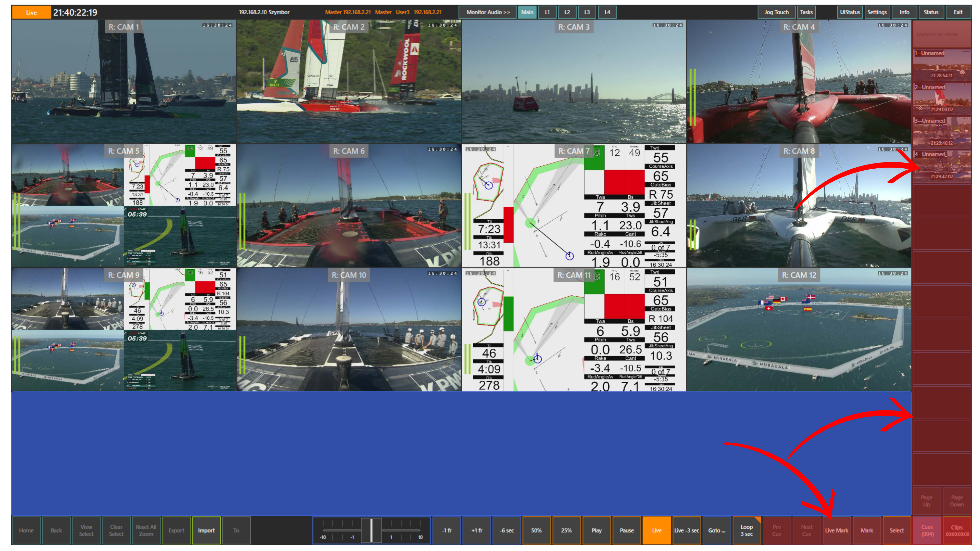This screenshot has height=551, width=980.
Task: Go to Prv Cue
Action: pos(777,530)
